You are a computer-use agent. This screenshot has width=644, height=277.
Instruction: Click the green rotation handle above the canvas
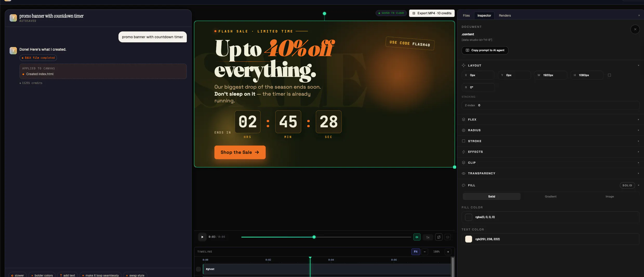[324, 14]
